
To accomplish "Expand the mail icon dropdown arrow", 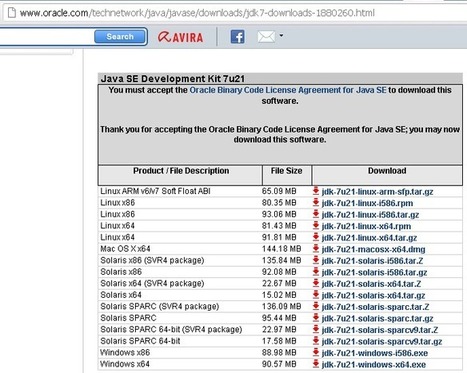I will (x=281, y=35).
